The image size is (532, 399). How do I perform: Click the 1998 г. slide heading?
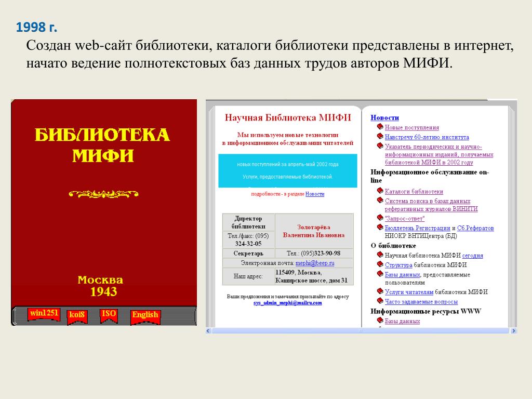(37, 27)
